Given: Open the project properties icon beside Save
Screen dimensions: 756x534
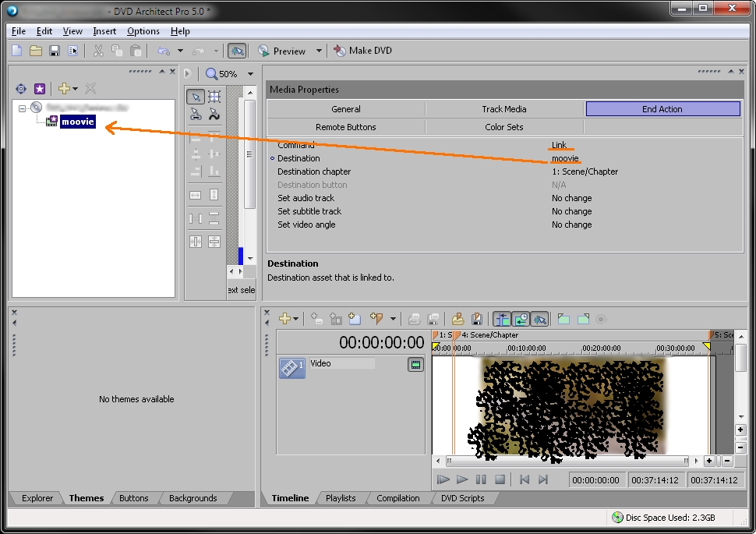Looking at the screenshot, I should pos(72,51).
